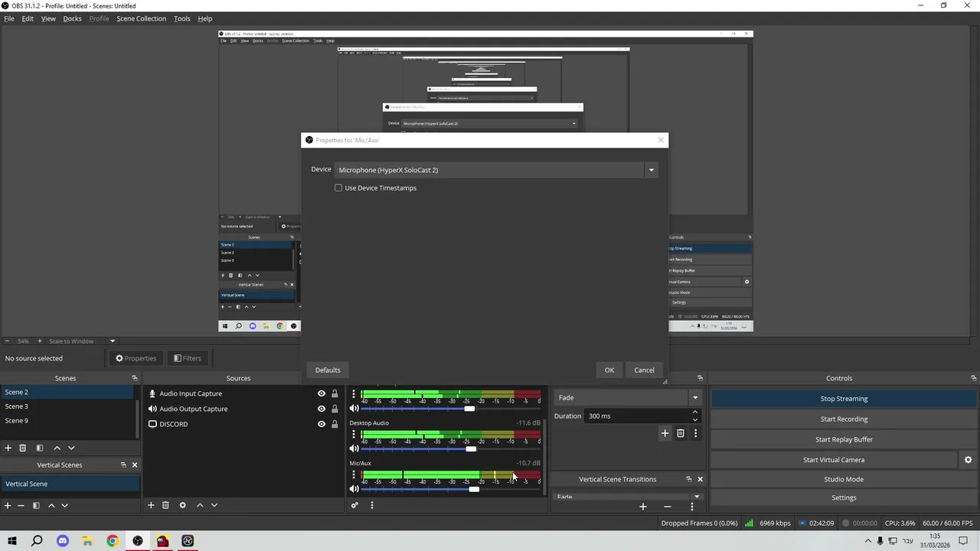Enable Use Device Timestamps checkbox
The width and height of the screenshot is (980, 551).
338,188
